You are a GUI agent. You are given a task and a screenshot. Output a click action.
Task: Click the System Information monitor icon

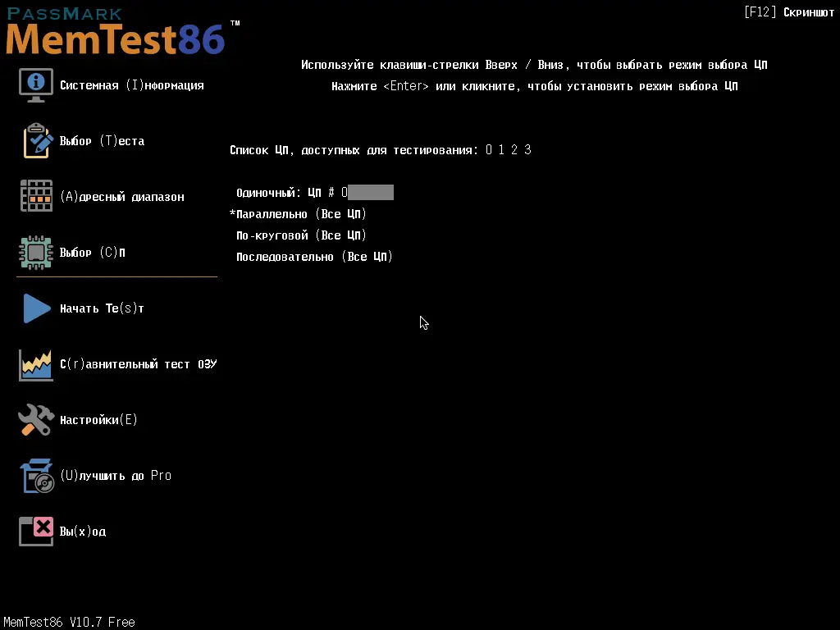coord(36,85)
